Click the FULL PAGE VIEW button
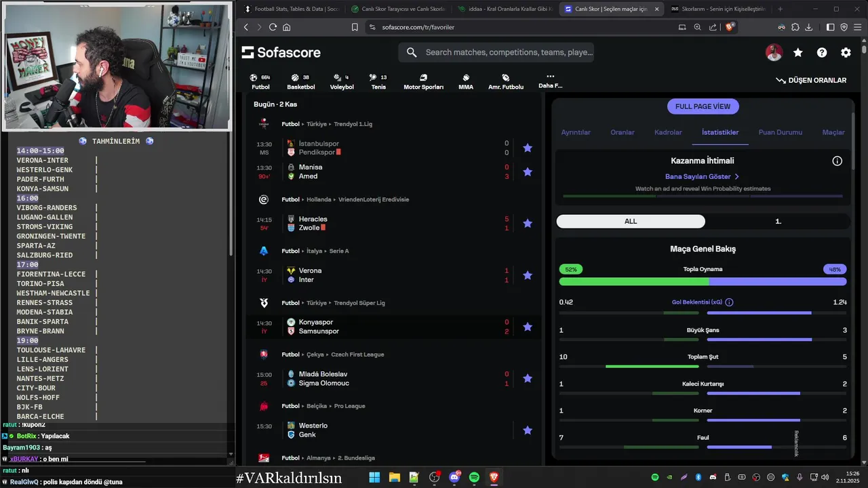 click(x=703, y=106)
